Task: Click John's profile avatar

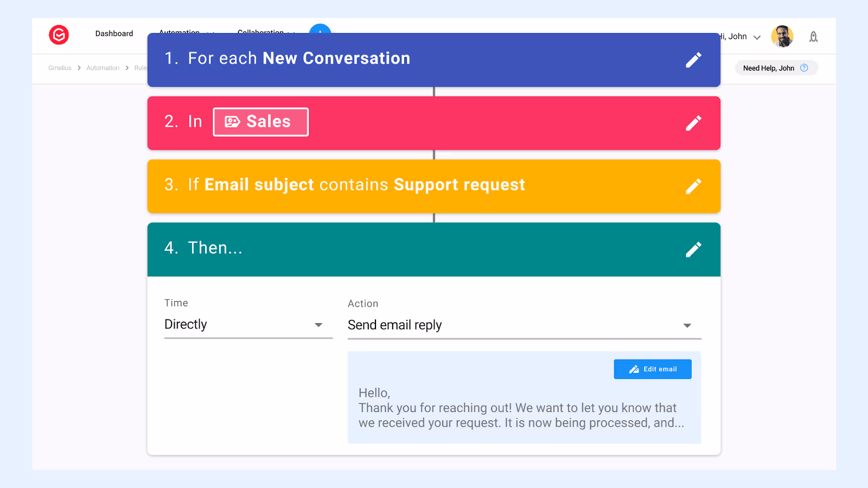Action: (782, 36)
